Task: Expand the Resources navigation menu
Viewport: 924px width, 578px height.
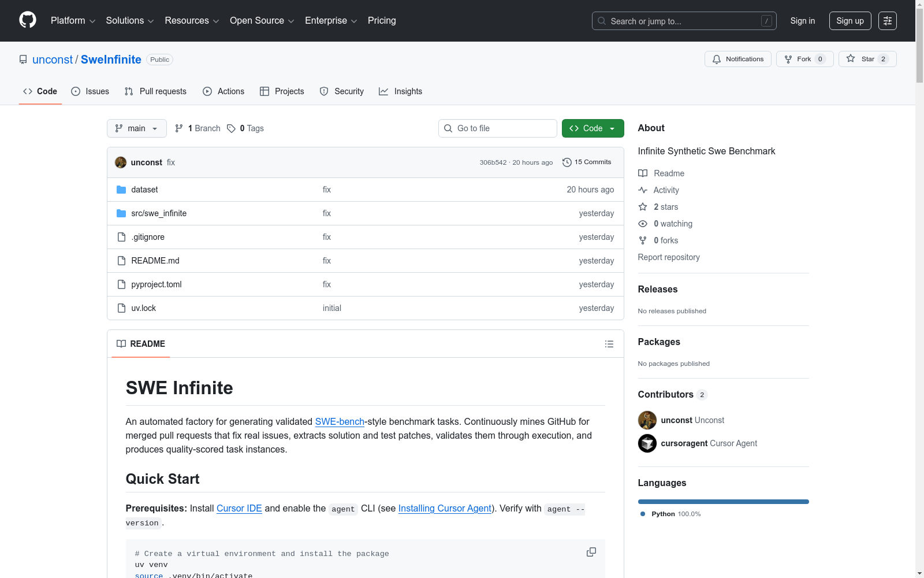Action: coord(192,21)
